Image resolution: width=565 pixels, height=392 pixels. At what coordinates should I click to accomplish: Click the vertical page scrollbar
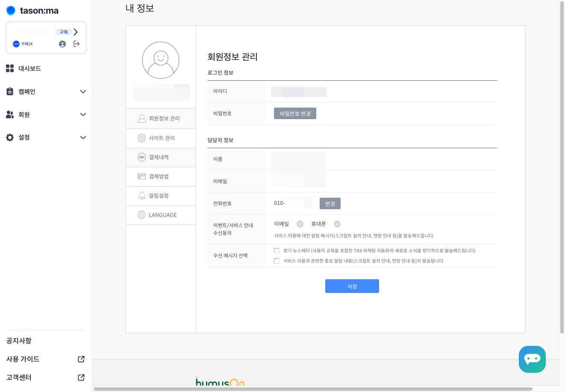[562, 167]
